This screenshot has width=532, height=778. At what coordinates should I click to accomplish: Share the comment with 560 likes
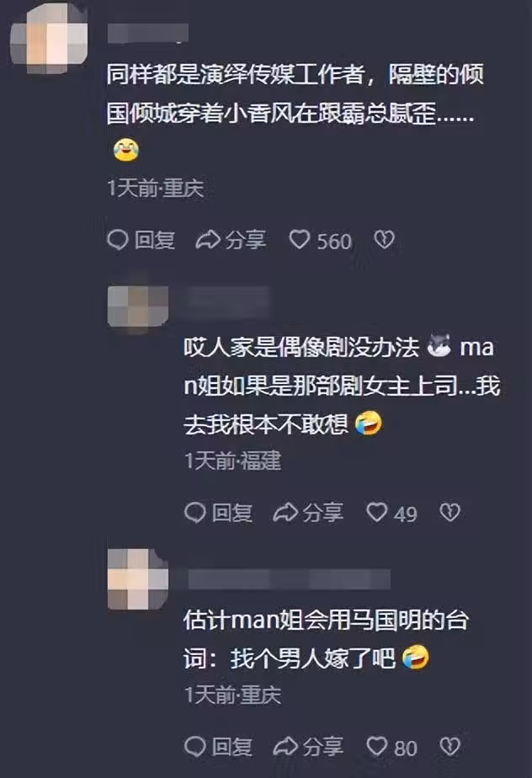231,240
